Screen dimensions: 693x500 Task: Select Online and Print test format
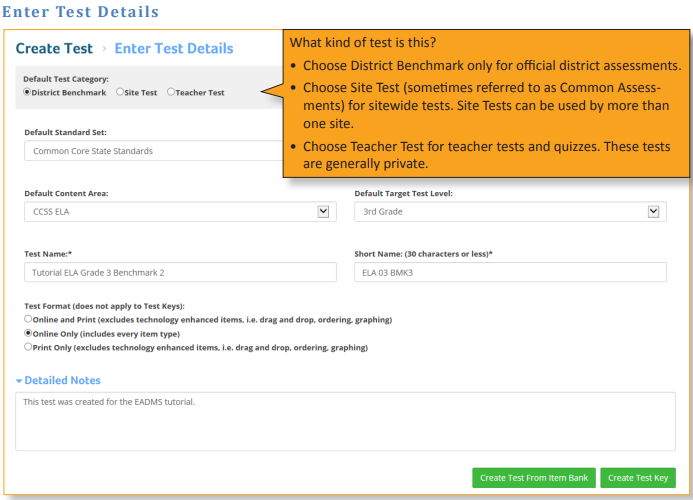pyautogui.click(x=28, y=319)
